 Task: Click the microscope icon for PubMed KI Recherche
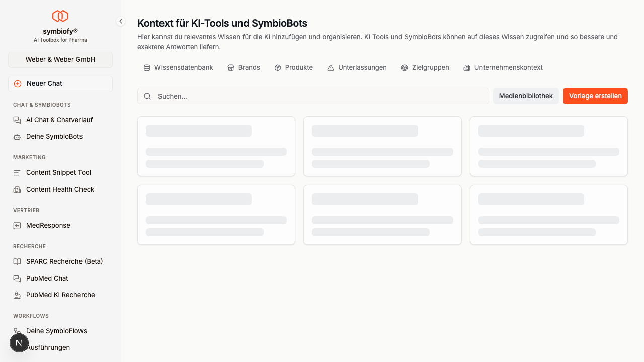point(17,295)
